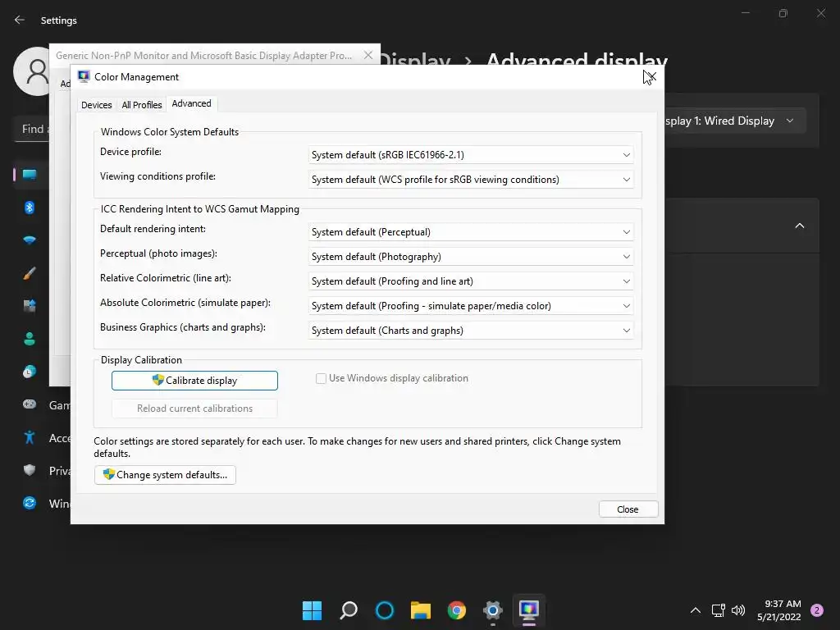Screen dimensions: 840x630
Task: Open Change system defaults dialog
Action: click(x=165, y=475)
